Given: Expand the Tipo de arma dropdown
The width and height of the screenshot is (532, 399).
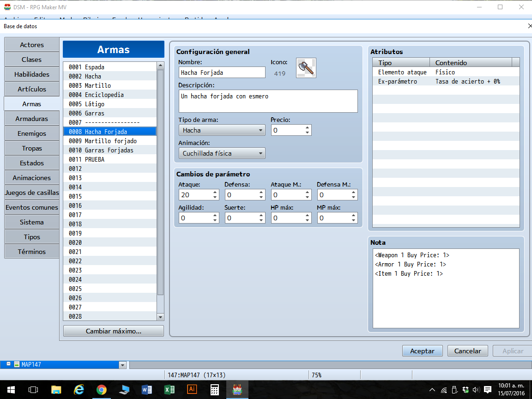Looking at the screenshot, I should click(x=222, y=130).
